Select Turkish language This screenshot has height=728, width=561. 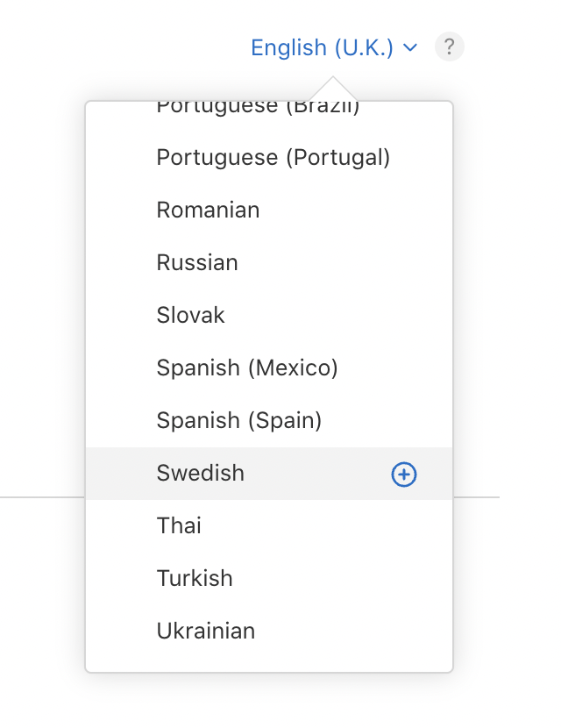pyautogui.click(x=195, y=579)
